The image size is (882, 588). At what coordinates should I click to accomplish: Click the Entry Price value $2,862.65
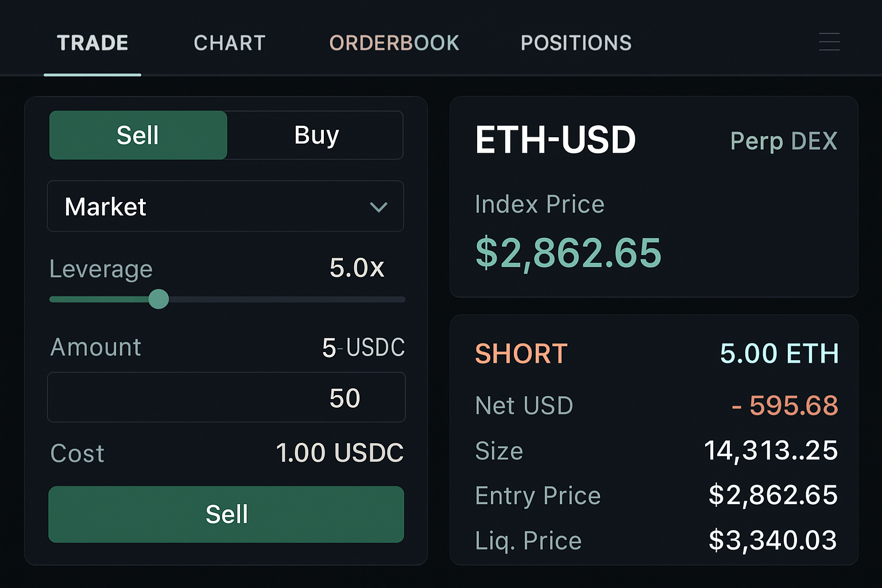pyautogui.click(x=773, y=495)
